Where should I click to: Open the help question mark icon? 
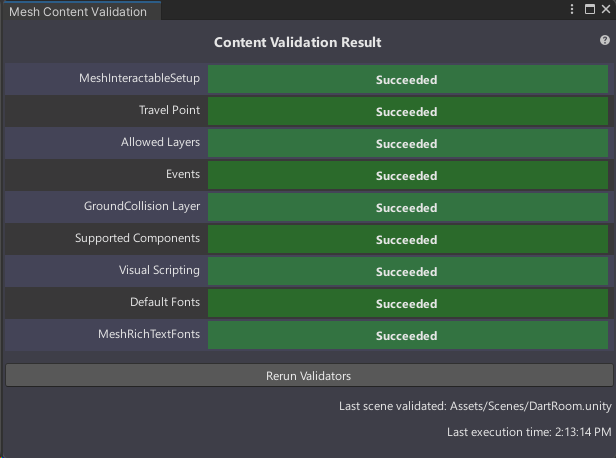[x=605, y=40]
